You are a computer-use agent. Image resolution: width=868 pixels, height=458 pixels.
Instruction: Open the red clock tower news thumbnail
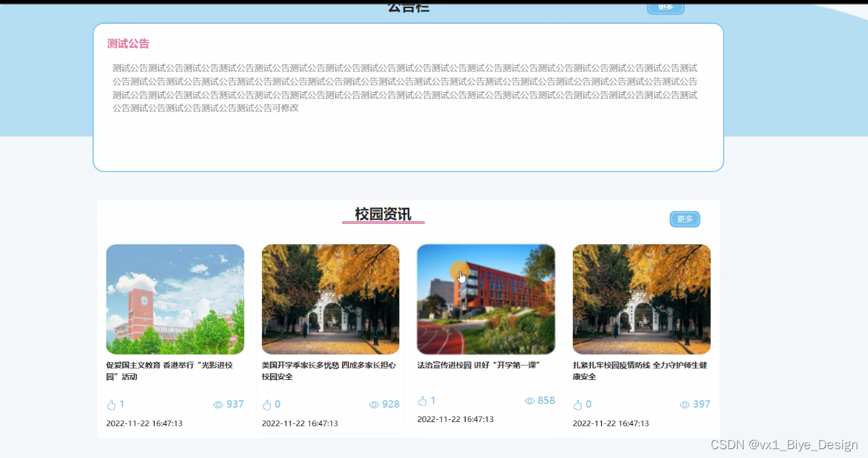(175, 299)
